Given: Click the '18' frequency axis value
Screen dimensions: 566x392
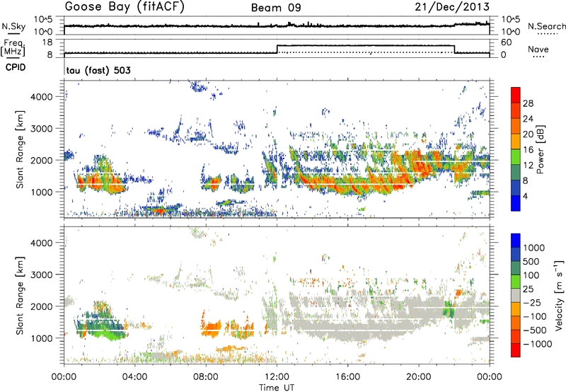Looking at the screenshot, I should click(47, 42).
